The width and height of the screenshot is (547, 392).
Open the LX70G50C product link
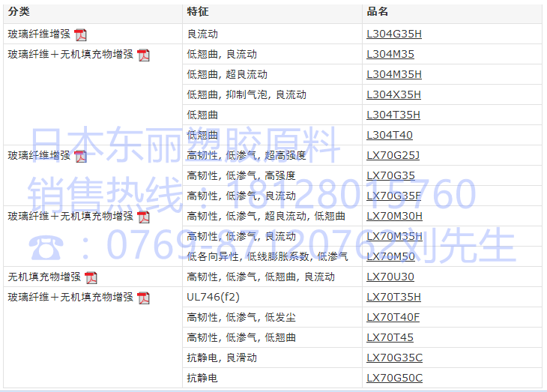pos(394,378)
